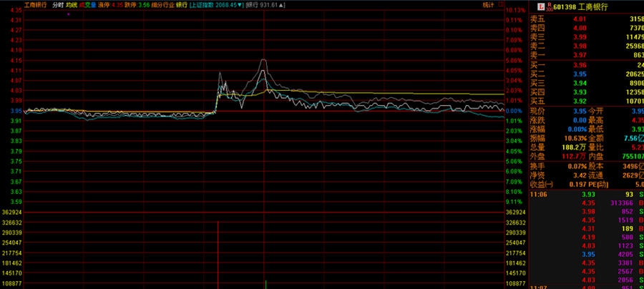The image size is (644, 289).
Task: Click the 今开 opening price label
Action: point(596,112)
